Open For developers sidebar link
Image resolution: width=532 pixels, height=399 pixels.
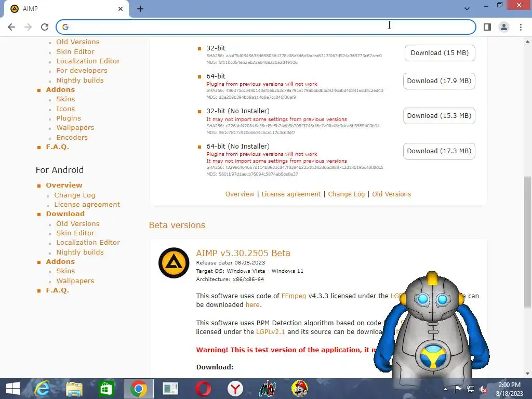(x=82, y=71)
